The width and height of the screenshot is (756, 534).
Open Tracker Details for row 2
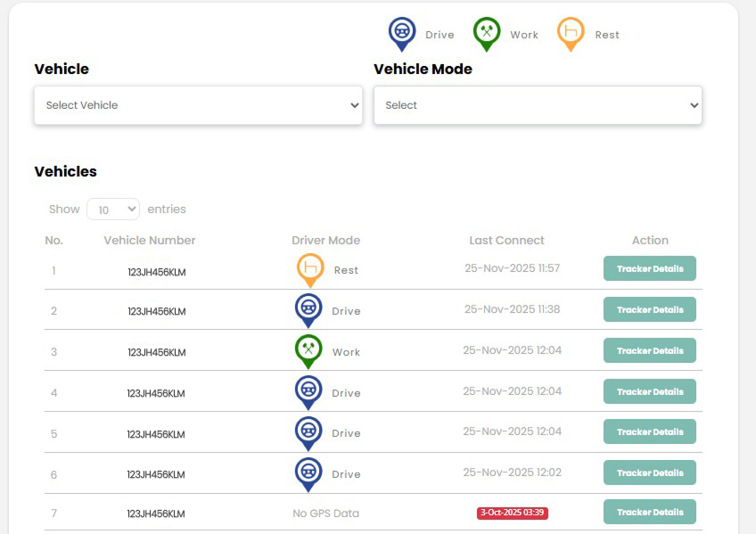[649, 309]
